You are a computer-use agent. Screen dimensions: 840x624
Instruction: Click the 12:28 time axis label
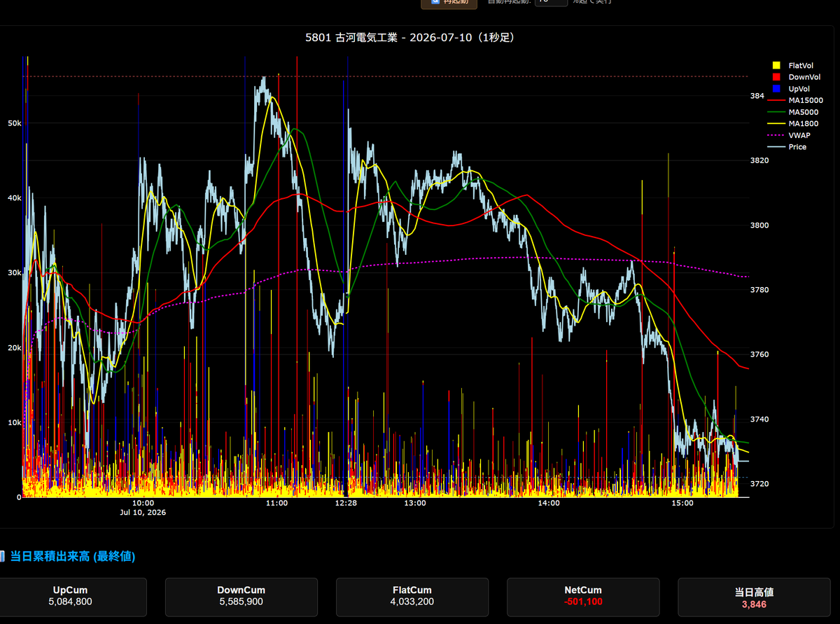tap(346, 503)
